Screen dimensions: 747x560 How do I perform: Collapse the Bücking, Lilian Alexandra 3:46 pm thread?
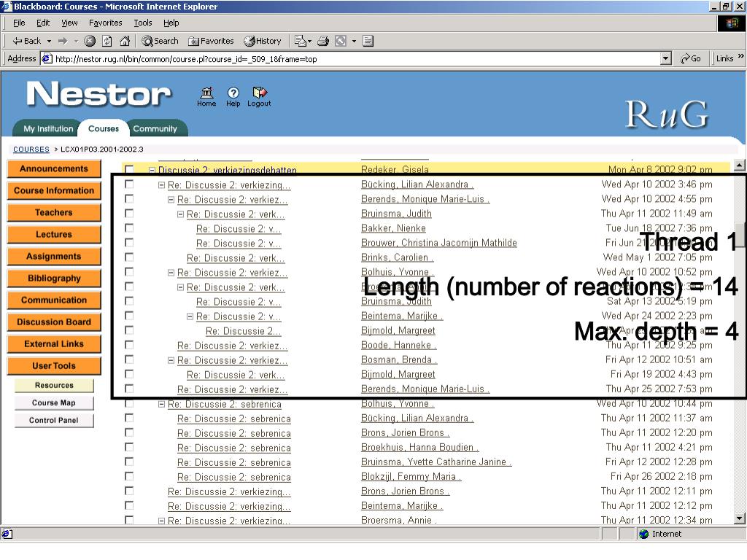(x=161, y=184)
